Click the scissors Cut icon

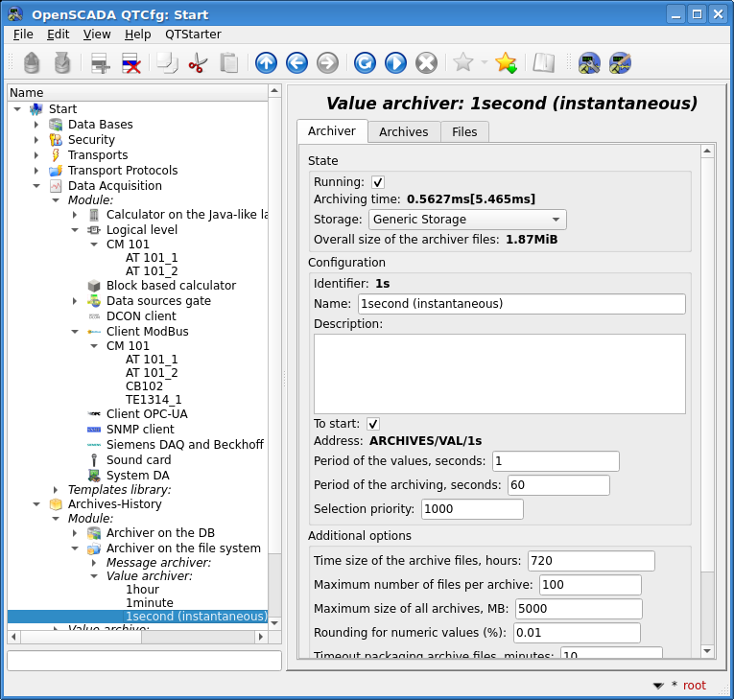pos(198,63)
